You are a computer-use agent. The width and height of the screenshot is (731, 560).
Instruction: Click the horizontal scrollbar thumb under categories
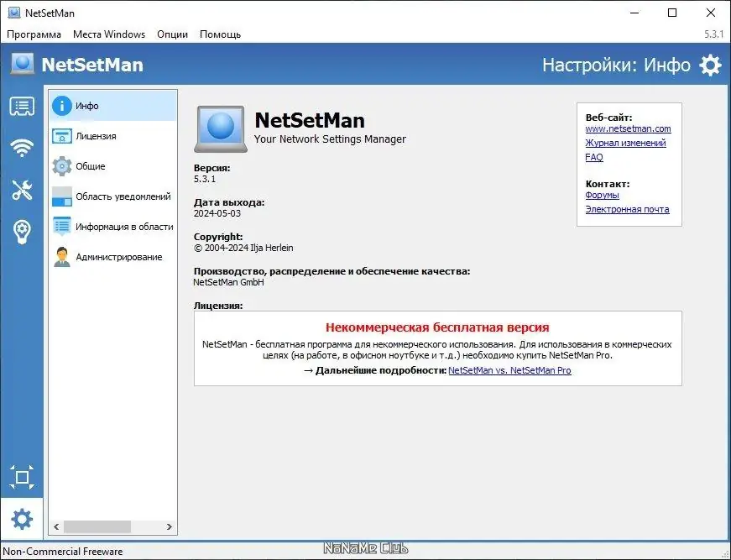click(97, 527)
